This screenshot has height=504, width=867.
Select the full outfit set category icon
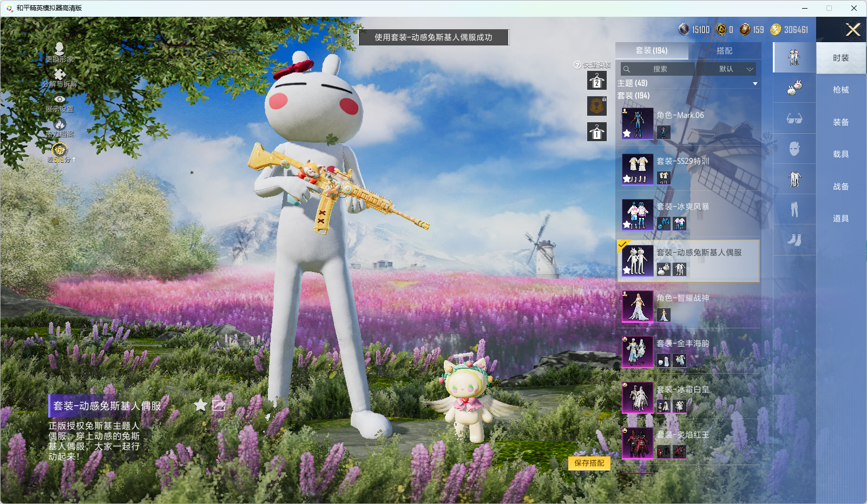click(794, 57)
